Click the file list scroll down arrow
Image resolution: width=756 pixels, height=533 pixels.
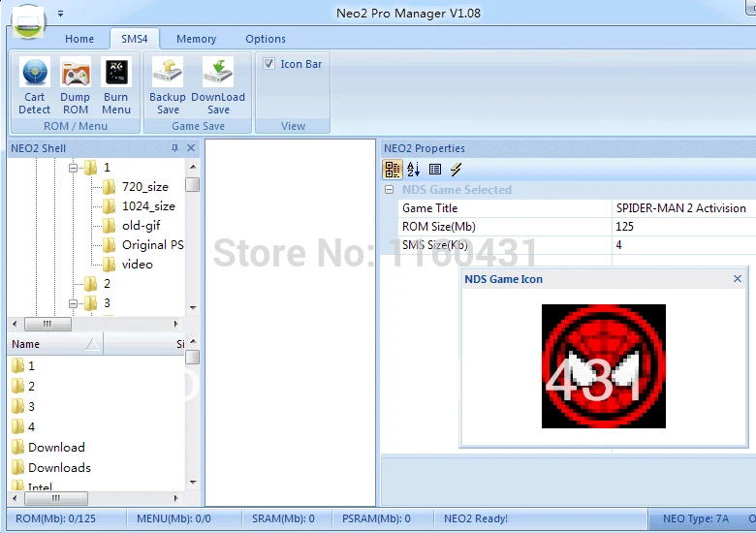click(x=193, y=482)
